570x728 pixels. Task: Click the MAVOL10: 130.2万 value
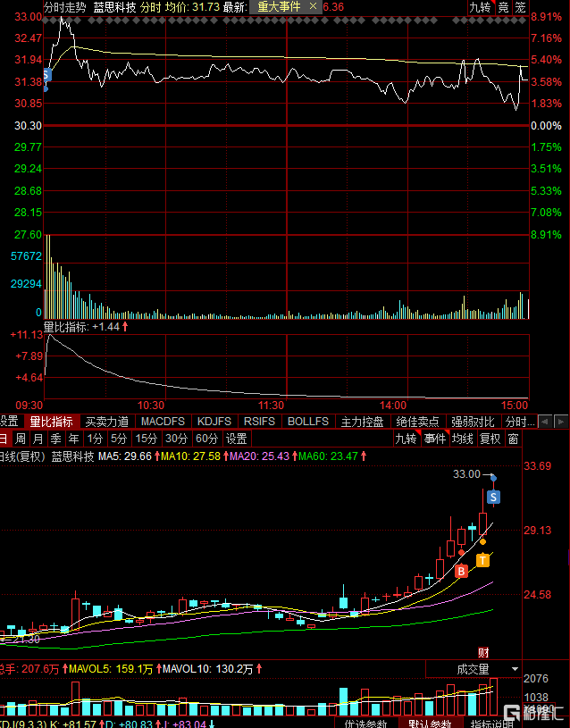(x=207, y=669)
